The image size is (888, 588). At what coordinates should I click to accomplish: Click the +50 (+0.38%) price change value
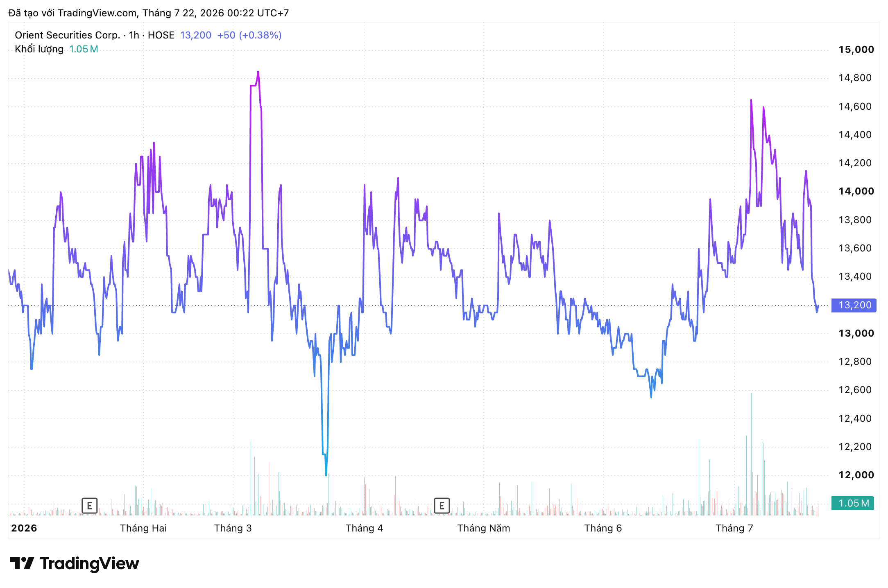point(249,35)
